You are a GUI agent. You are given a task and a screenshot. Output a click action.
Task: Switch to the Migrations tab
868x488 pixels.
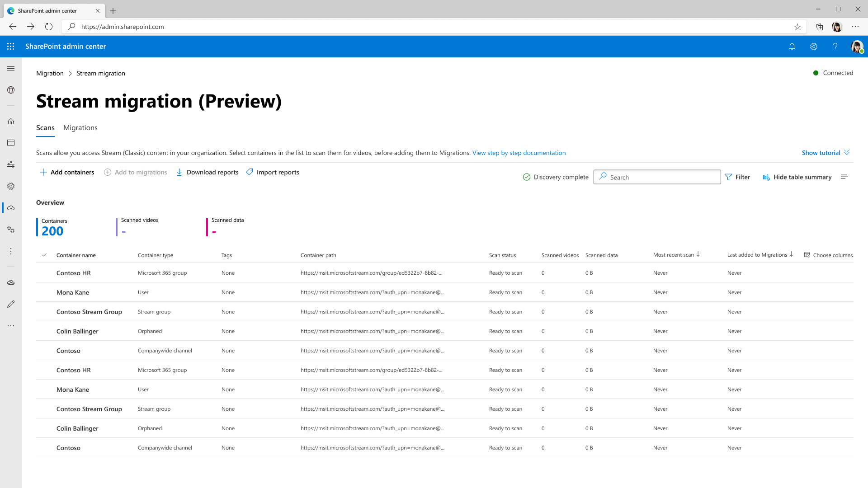pyautogui.click(x=80, y=127)
